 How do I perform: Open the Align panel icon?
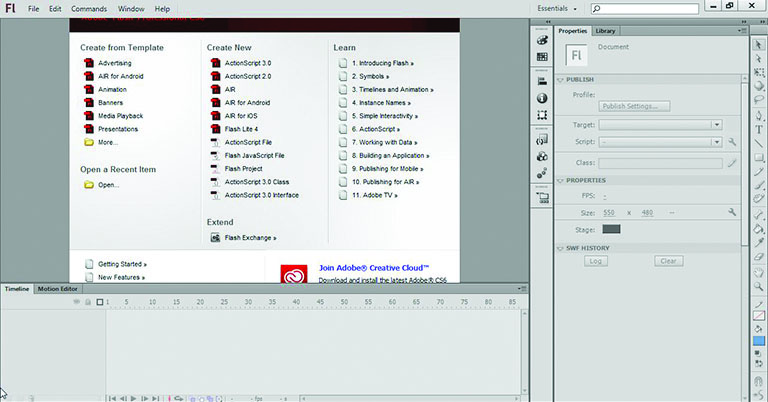(542, 82)
